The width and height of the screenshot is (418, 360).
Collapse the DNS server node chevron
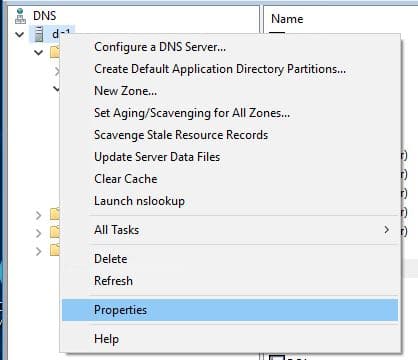click(19, 34)
